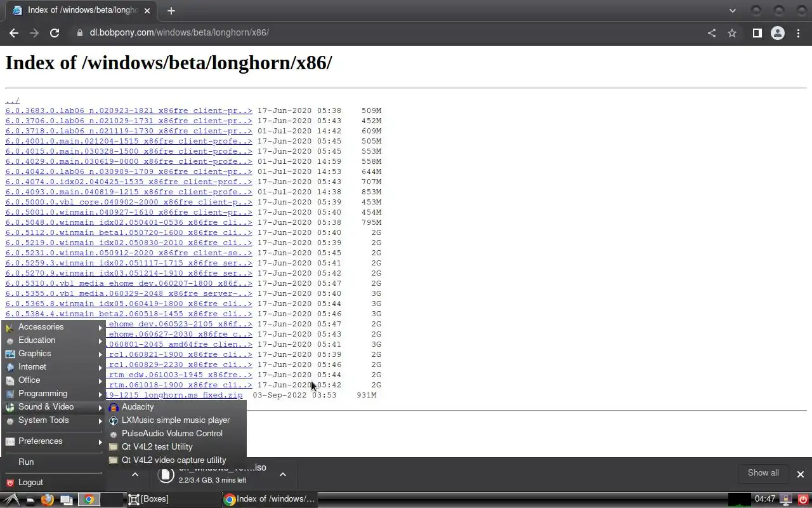Image resolution: width=812 pixels, height=508 pixels.
Task: Click the .iso download progress icon
Action: tap(166, 474)
